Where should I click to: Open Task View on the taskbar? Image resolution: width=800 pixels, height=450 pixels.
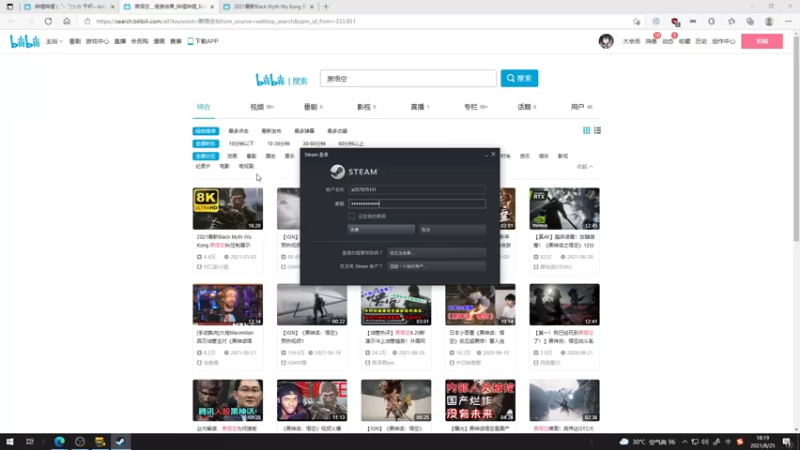click(30, 442)
